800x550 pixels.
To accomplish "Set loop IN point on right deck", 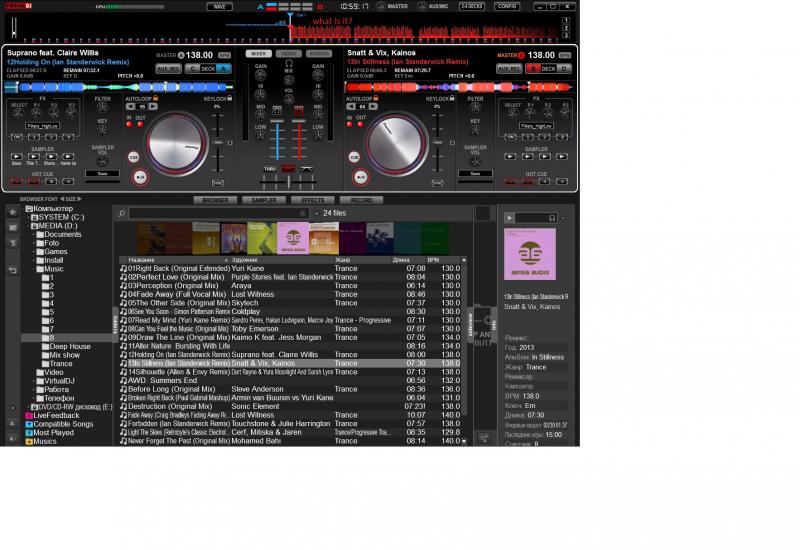I will 349,124.
